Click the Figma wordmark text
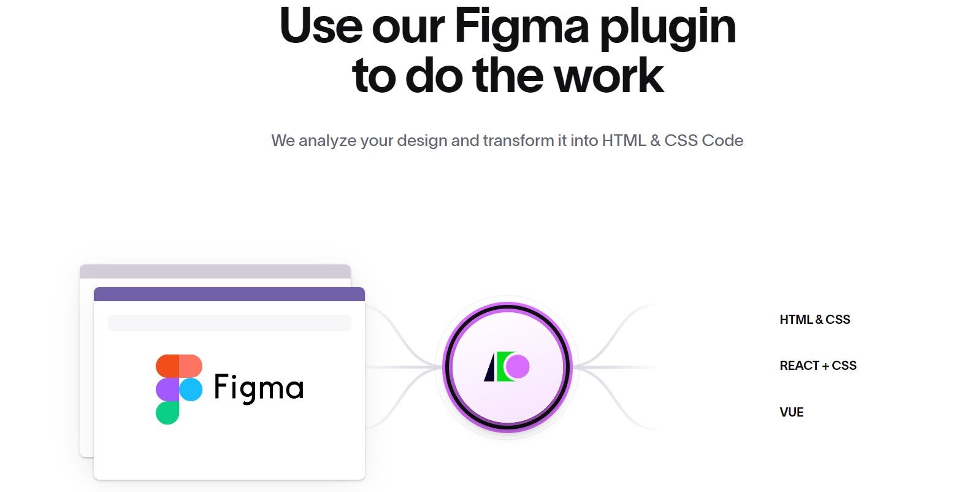 coord(259,388)
